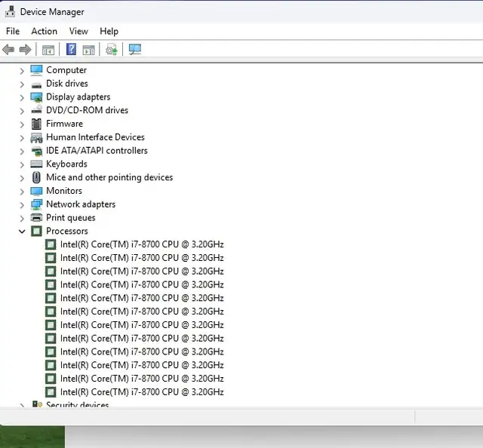Select the "IDE ATA/ATAPI controllers" tree label

(97, 151)
